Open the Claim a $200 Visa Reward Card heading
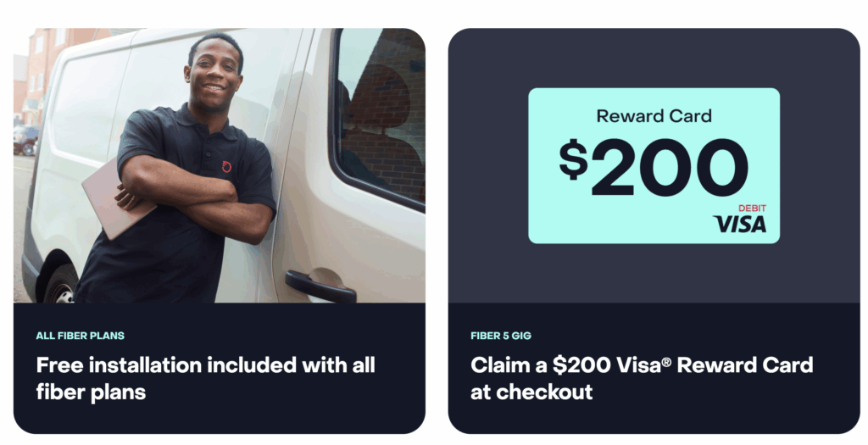 642,379
